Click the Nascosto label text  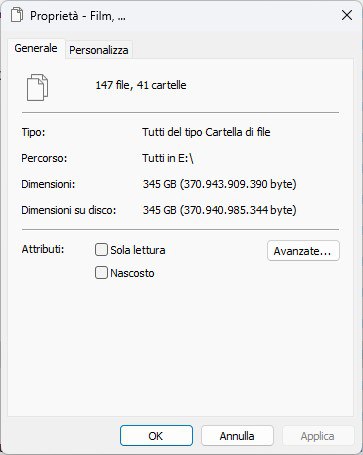pos(132,273)
